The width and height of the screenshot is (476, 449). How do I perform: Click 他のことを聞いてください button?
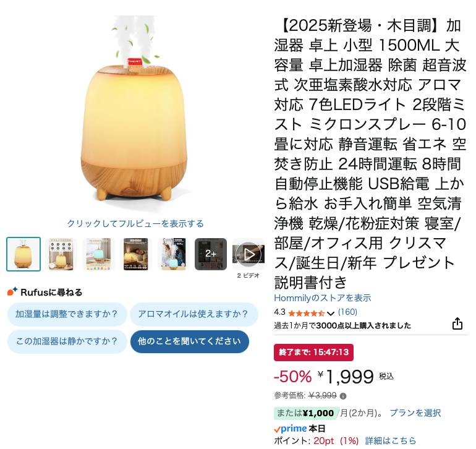point(190,341)
